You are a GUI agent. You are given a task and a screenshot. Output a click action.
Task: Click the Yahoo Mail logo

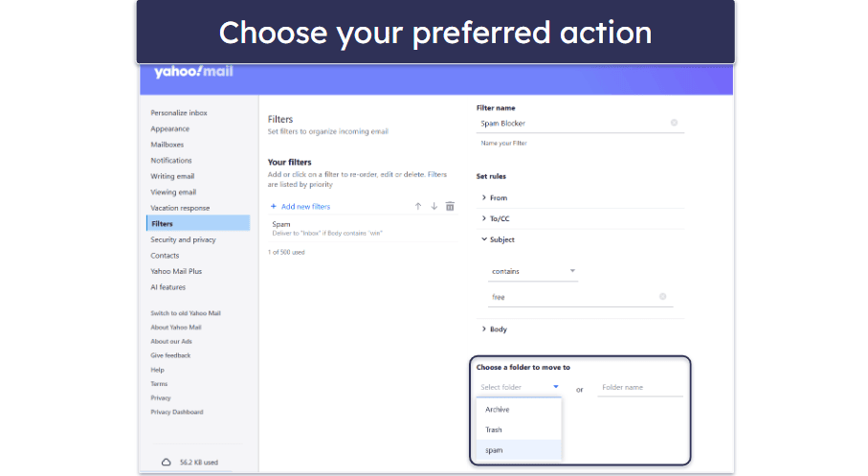point(193,72)
